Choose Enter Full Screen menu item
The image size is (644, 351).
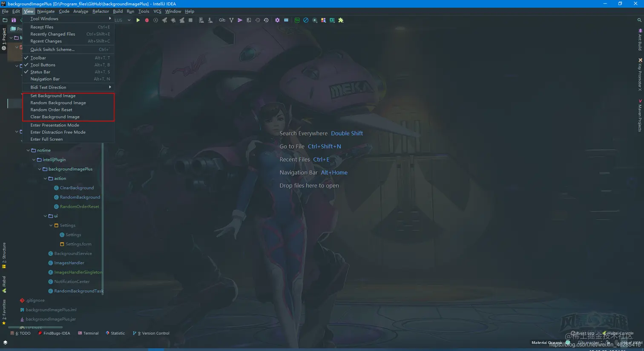[x=68, y=139]
